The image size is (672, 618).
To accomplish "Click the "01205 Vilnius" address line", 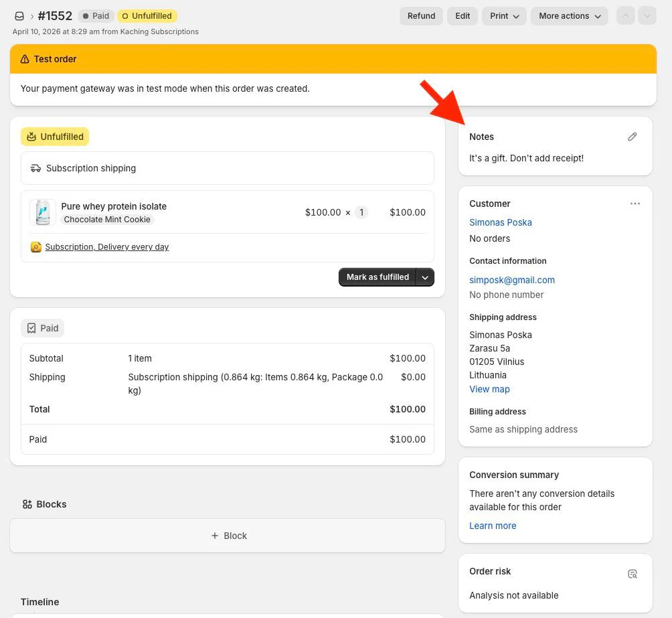I will [x=497, y=362].
